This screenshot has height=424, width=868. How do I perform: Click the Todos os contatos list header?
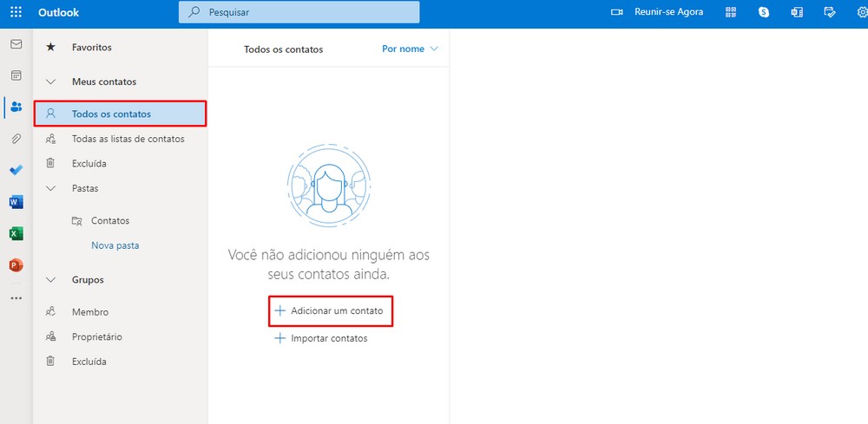coord(284,49)
